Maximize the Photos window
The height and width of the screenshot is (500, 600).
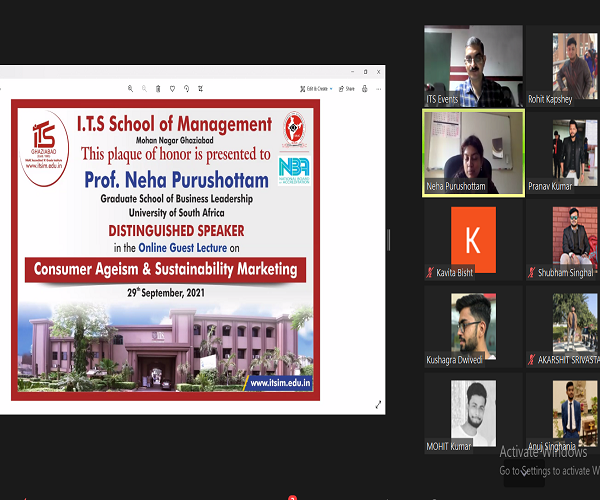(x=365, y=72)
